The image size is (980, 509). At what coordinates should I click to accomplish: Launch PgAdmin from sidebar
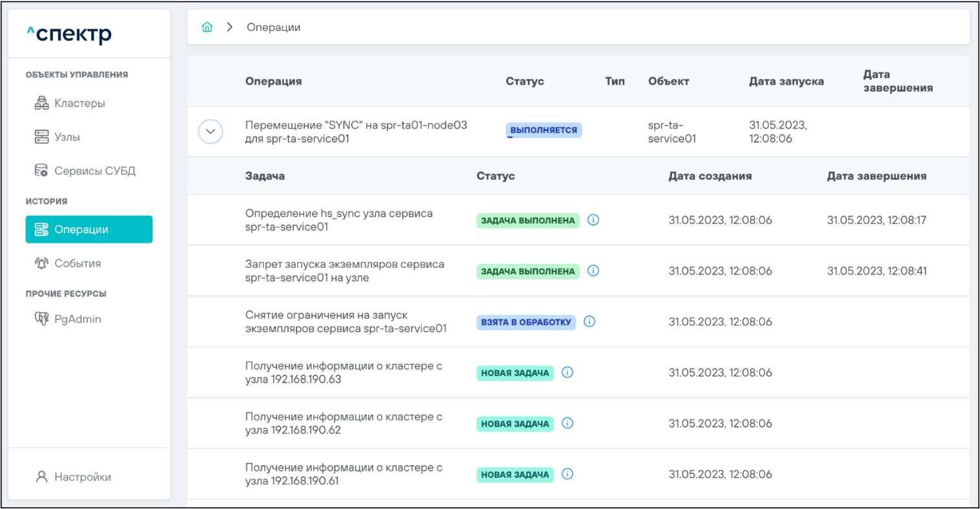click(77, 319)
